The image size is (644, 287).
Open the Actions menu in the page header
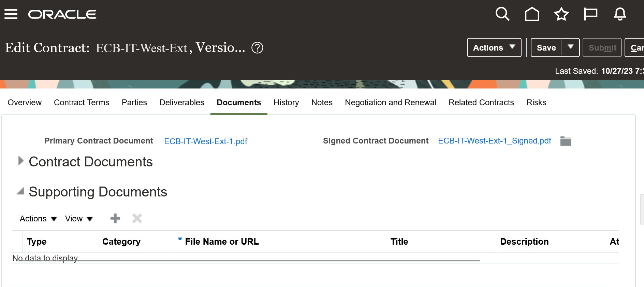(x=493, y=47)
